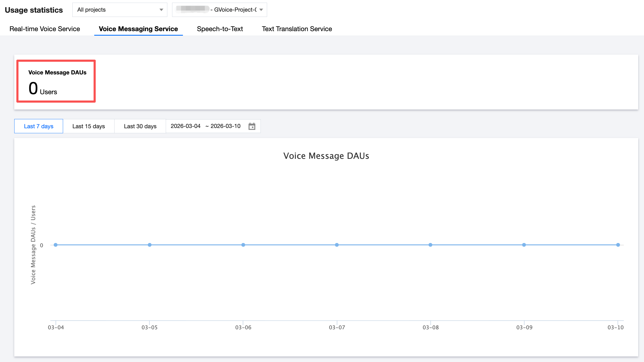
Task: Select the Last 7 days range
Action: [x=39, y=126]
